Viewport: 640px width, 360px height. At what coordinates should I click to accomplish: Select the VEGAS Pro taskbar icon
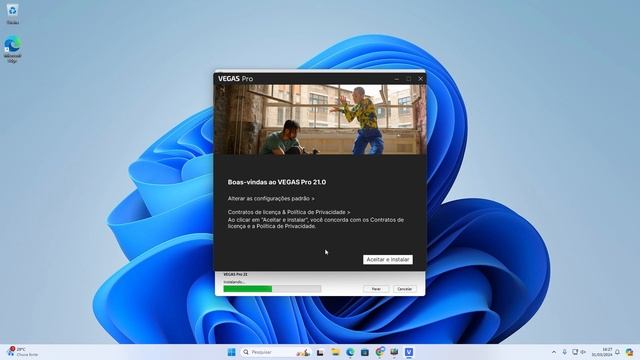click(409, 352)
